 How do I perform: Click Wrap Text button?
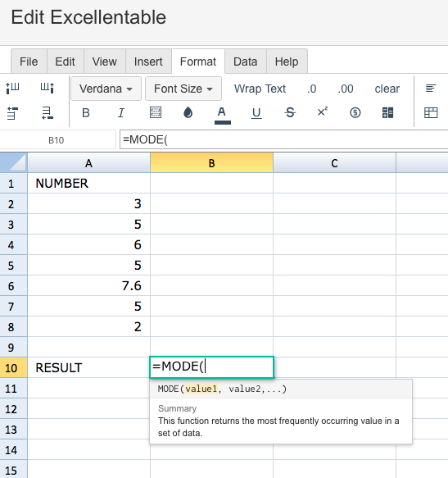[x=260, y=89]
